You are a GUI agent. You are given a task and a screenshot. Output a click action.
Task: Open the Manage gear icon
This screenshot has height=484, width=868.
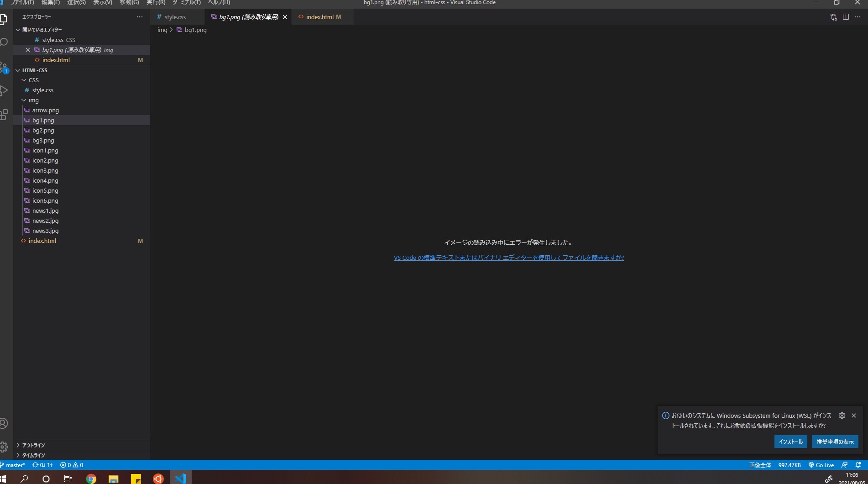coord(4,447)
